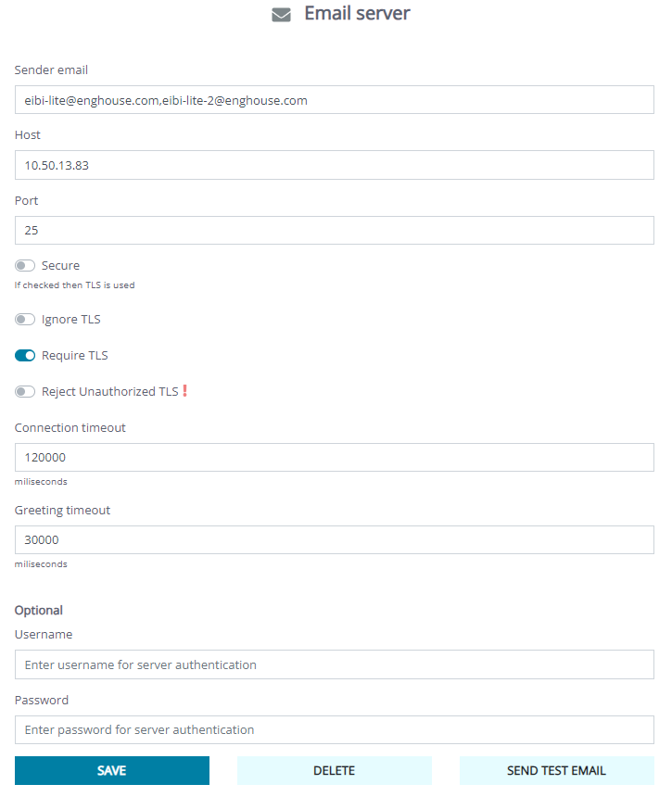Click SEND TEST EMAIL
Viewport: 672px width, 797px height.
tap(556, 770)
